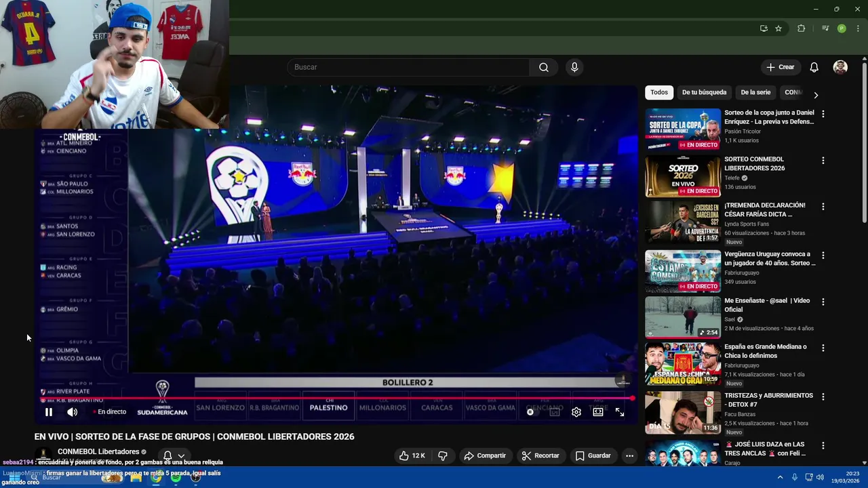Click the search magnifier button

(x=544, y=67)
